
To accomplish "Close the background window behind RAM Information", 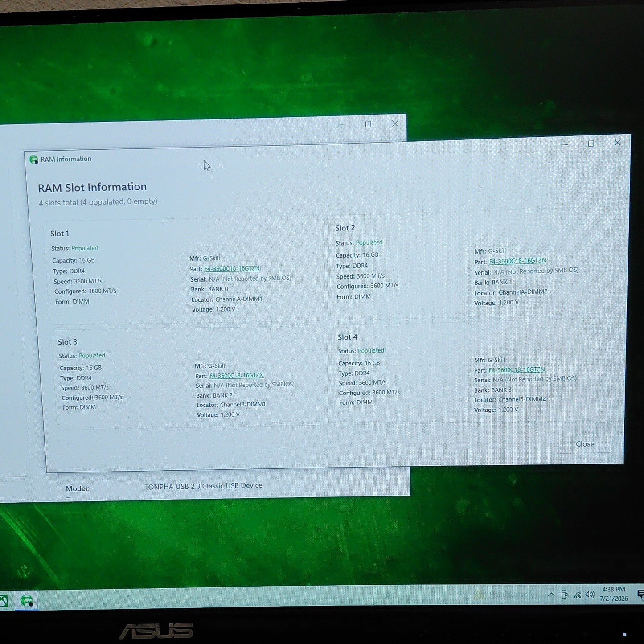I will click(395, 123).
